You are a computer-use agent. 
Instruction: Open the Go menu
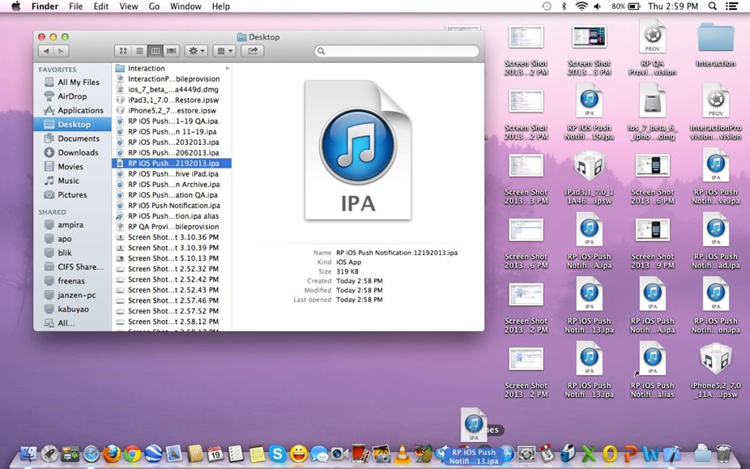click(x=152, y=6)
